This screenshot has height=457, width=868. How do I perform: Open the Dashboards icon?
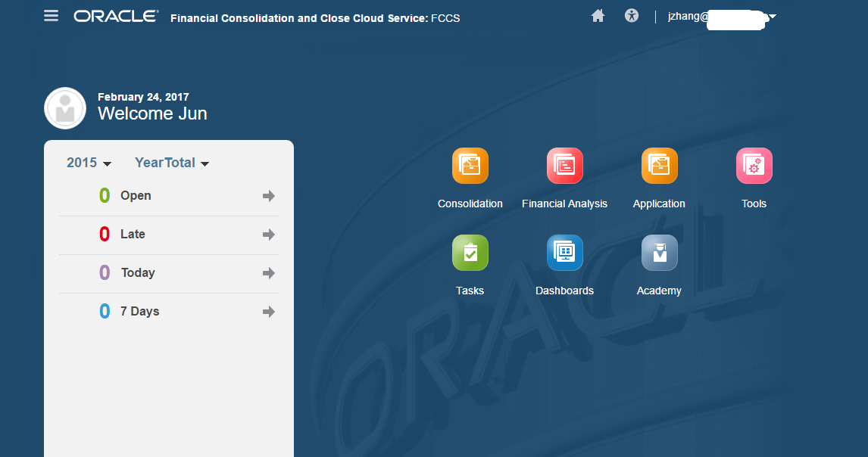(564, 253)
